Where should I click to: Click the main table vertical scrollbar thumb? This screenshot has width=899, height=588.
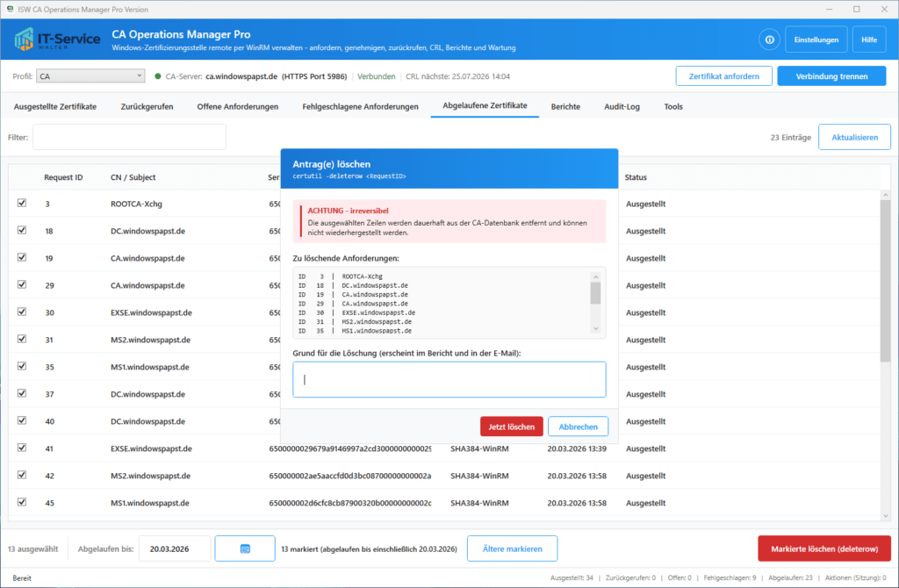click(885, 281)
